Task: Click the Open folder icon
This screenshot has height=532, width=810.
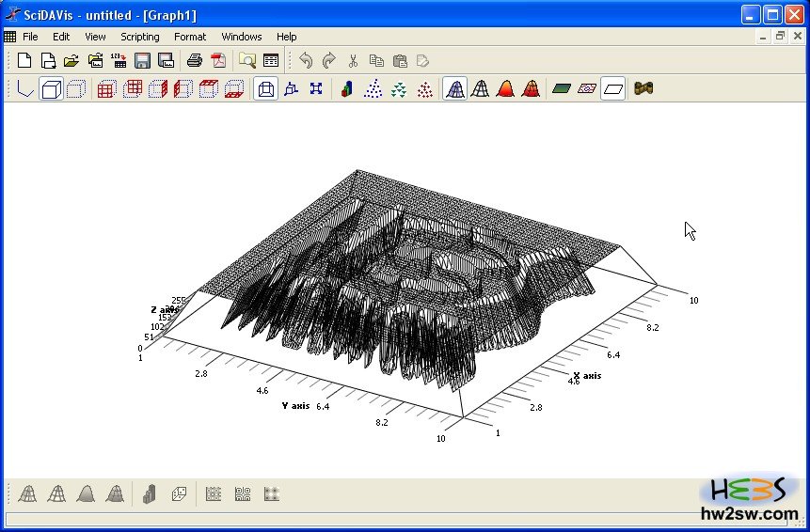Action: (x=71, y=61)
